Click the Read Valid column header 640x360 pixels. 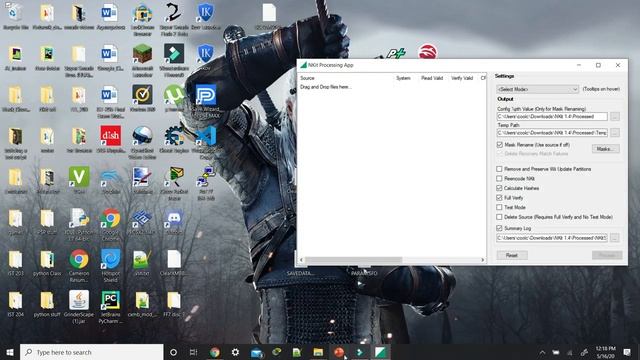tap(432, 78)
